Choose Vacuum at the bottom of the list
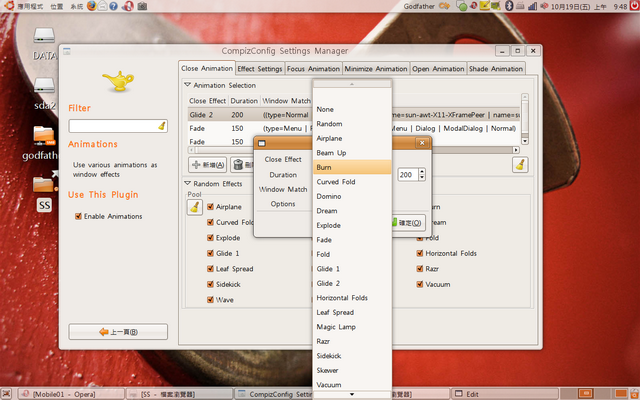This screenshot has height=400, width=640. click(x=352, y=385)
